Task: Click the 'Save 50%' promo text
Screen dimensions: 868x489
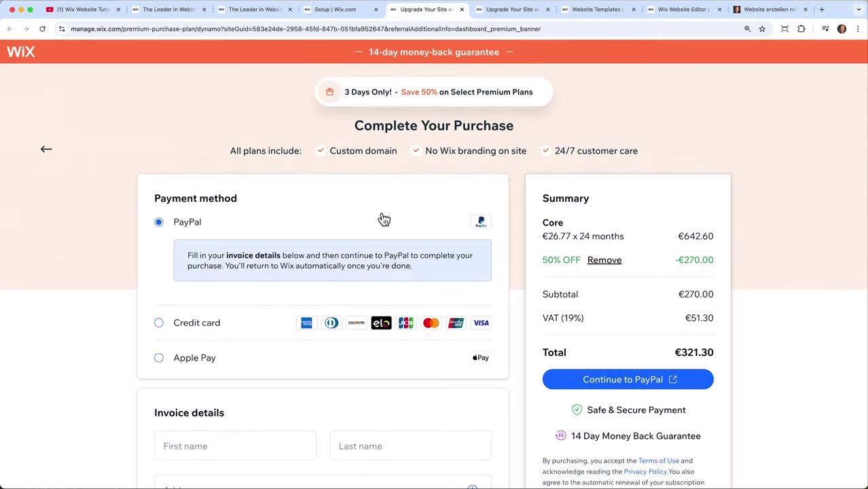Action: pos(419,92)
